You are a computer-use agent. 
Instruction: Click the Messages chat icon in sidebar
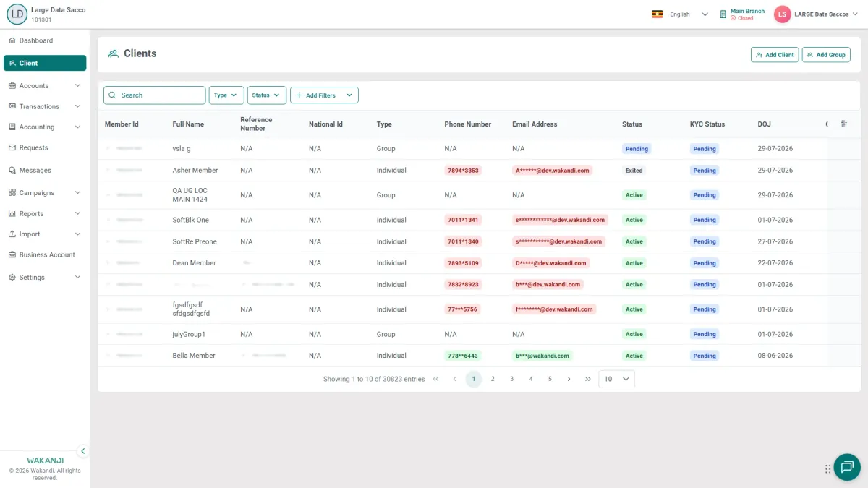(12, 171)
